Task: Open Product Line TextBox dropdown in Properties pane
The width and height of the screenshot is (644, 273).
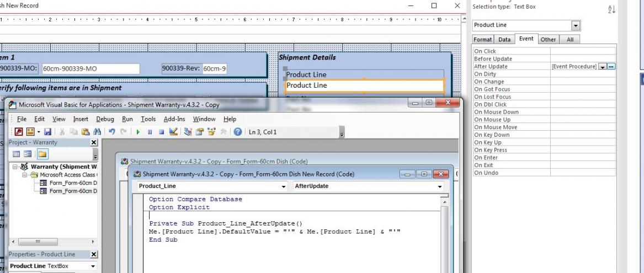Action: click(93, 266)
